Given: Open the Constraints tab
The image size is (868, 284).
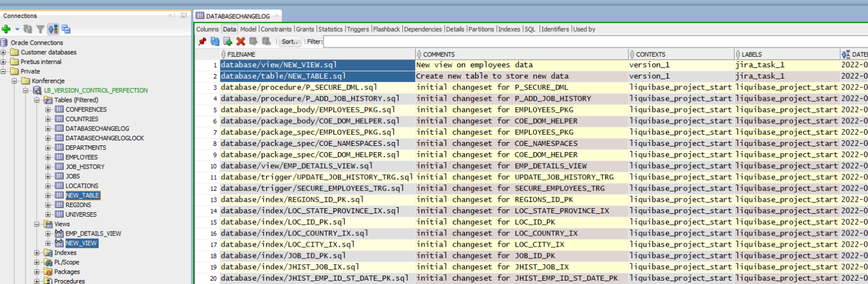Looking at the screenshot, I should pyautogui.click(x=276, y=29).
